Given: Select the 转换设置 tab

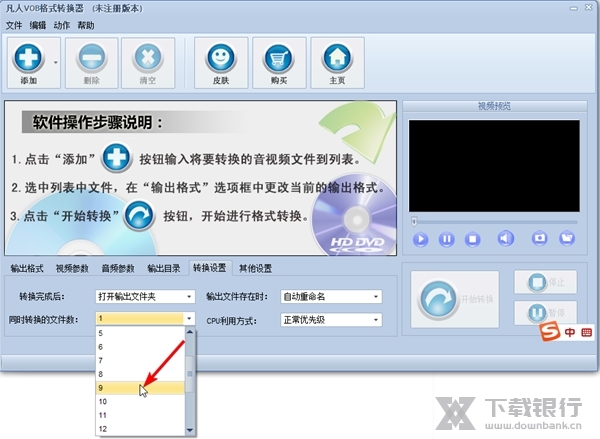Looking at the screenshot, I should click(209, 268).
